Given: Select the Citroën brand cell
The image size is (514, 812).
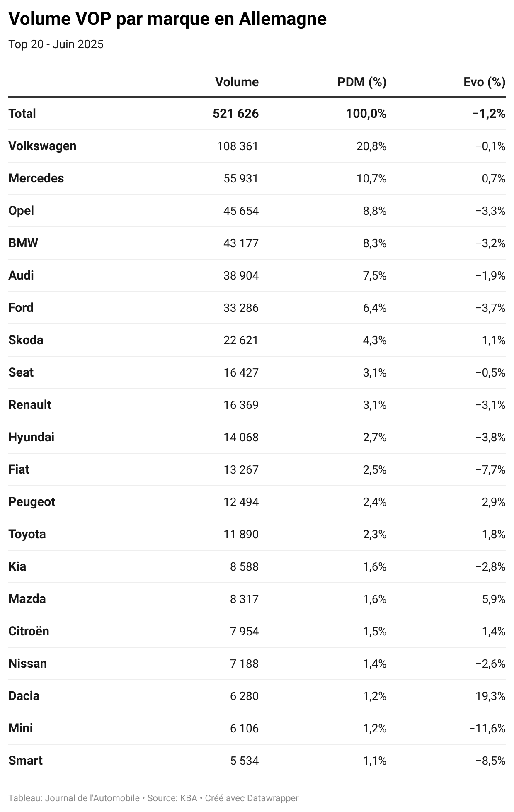Looking at the screenshot, I should 29,631.
